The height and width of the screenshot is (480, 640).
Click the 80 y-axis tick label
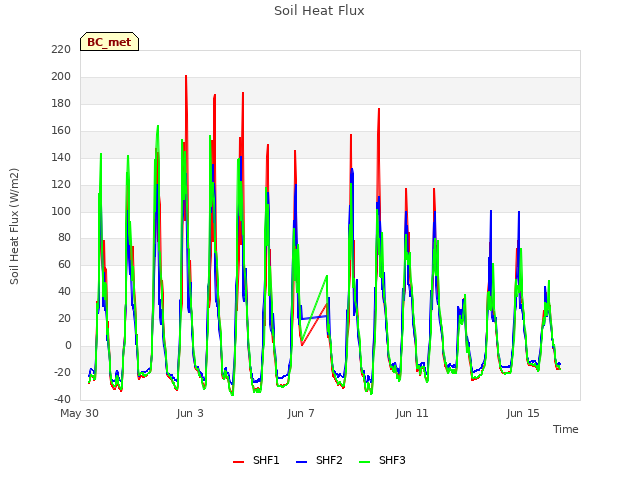pyautogui.click(x=64, y=238)
